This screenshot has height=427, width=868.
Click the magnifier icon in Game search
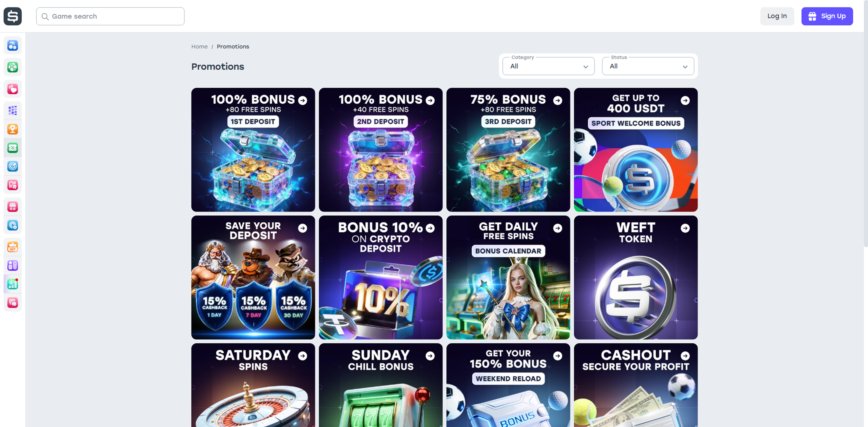point(45,17)
